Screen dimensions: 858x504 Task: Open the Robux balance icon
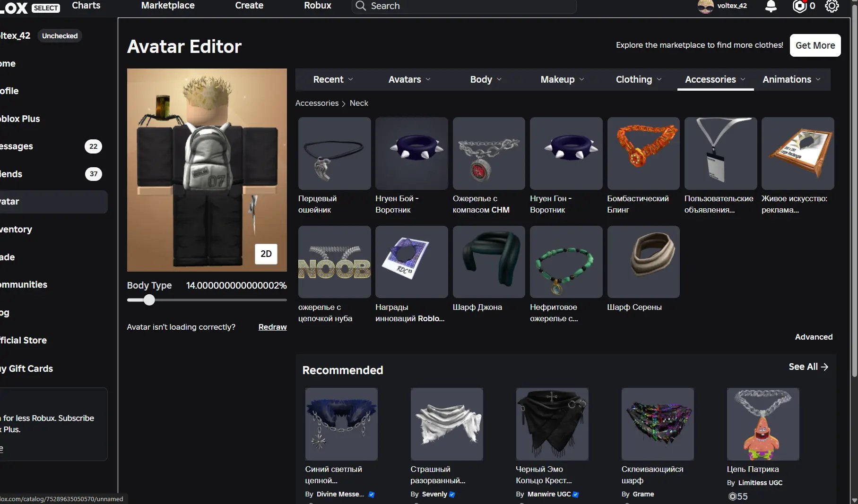(x=799, y=6)
